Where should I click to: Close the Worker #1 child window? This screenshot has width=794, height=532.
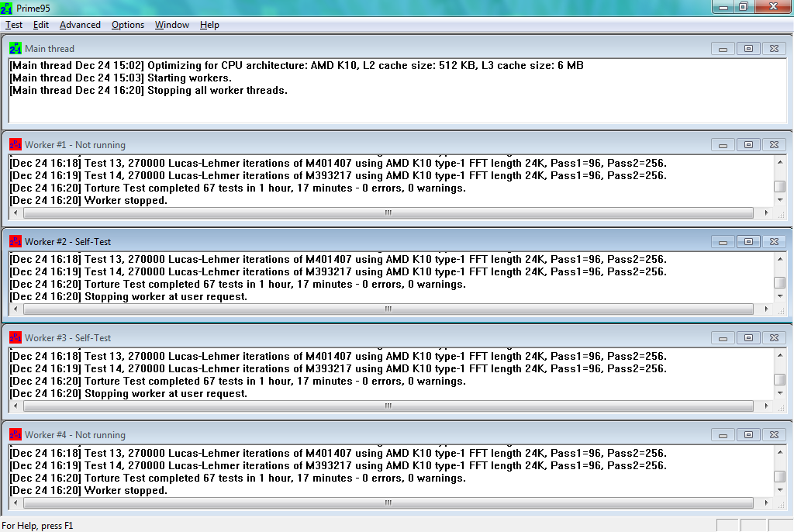tap(775, 145)
